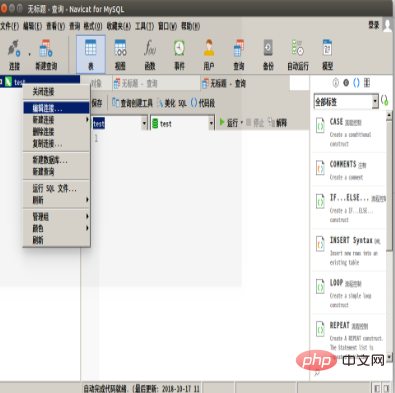Open New Query toolbar icon
The width and height of the screenshot is (395, 393).
[x=46, y=54]
